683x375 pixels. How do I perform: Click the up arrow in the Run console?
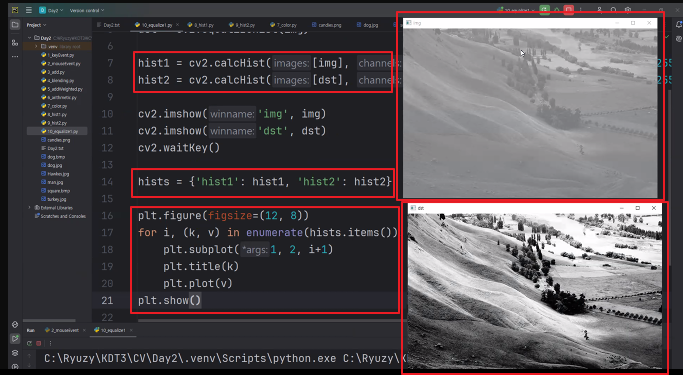[30, 357]
